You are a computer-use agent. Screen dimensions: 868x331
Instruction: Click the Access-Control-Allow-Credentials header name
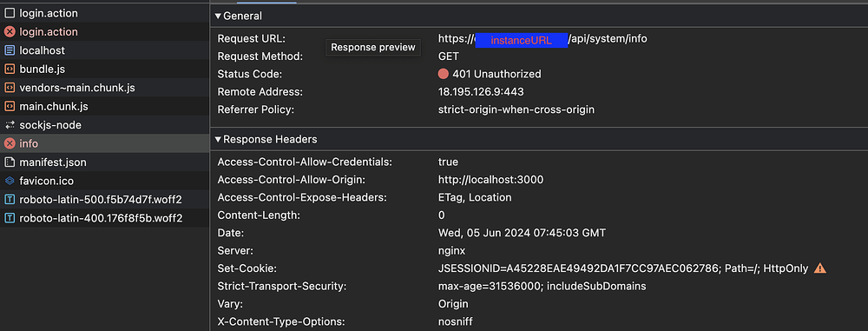pos(305,162)
